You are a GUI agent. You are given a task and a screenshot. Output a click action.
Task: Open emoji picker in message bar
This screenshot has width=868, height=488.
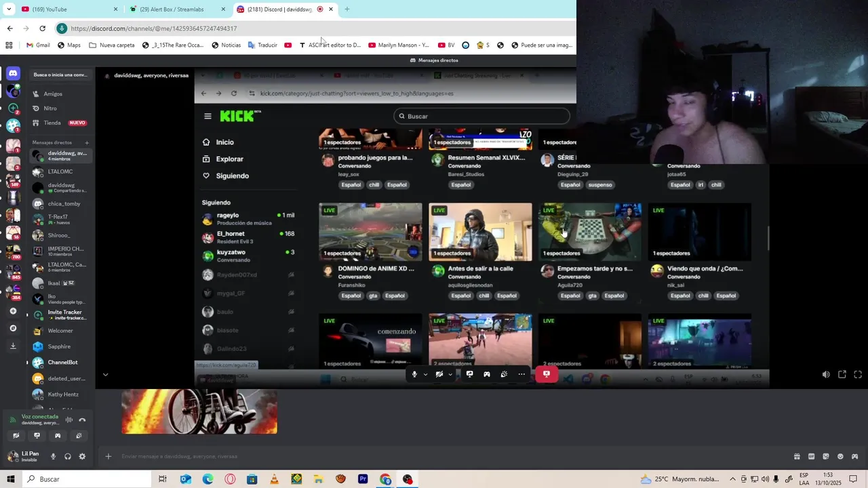[x=840, y=456]
